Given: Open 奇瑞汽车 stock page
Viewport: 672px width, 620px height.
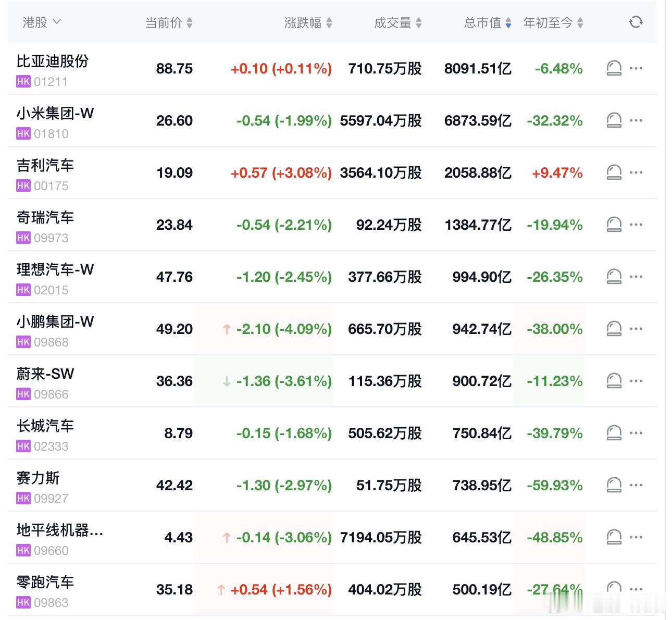Looking at the screenshot, I should tap(45, 217).
